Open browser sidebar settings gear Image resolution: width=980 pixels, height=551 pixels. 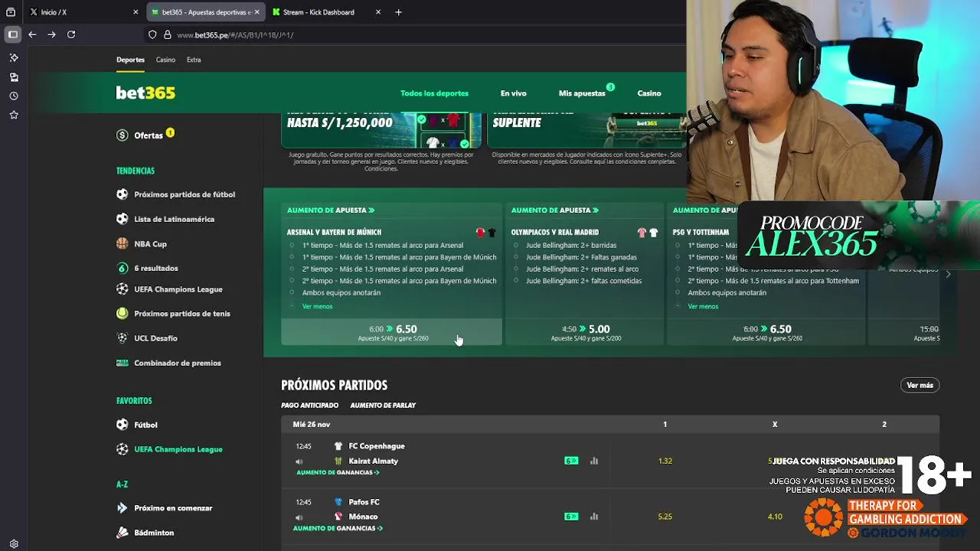click(x=14, y=544)
